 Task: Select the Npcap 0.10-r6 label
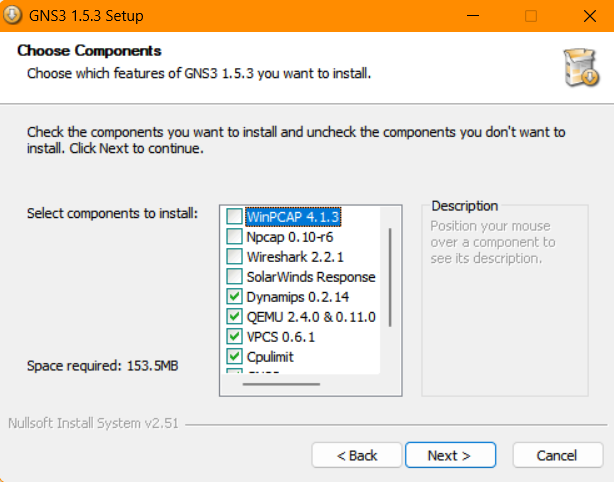pos(290,237)
